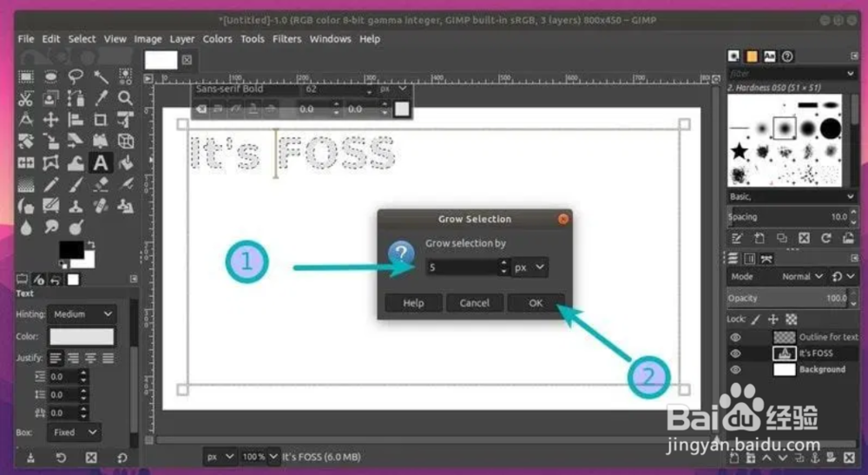
Task: Select the Alignment tool
Action: pyautogui.click(x=76, y=120)
